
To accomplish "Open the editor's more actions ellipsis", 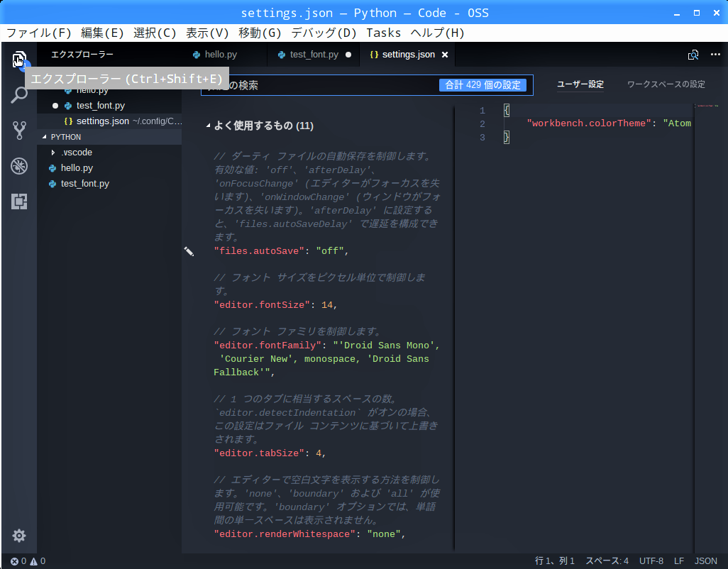I will click(715, 55).
